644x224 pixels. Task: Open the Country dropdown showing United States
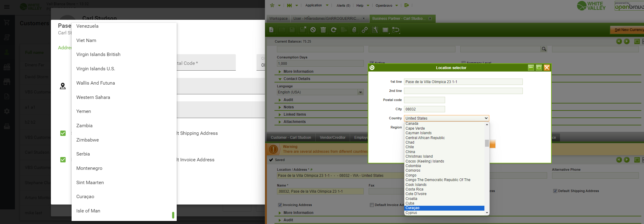click(446, 118)
